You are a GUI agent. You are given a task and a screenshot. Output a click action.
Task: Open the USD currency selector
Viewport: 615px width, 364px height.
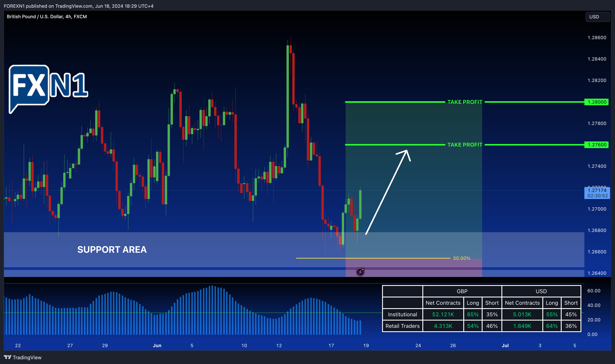tap(598, 17)
